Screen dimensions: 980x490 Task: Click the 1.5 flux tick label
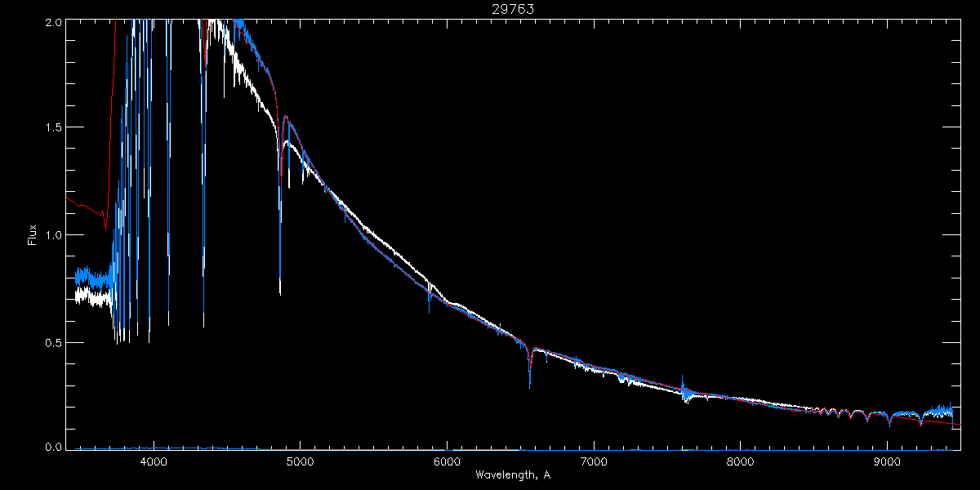[51, 128]
